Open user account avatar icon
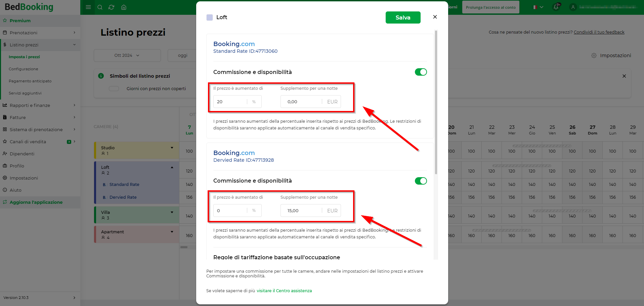Viewport: 644px width, 306px height. [x=573, y=7]
